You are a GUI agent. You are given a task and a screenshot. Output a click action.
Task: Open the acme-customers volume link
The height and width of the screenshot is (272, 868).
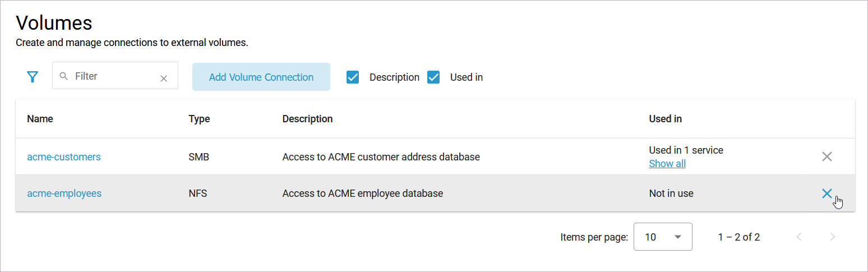[x=64, y=157]
